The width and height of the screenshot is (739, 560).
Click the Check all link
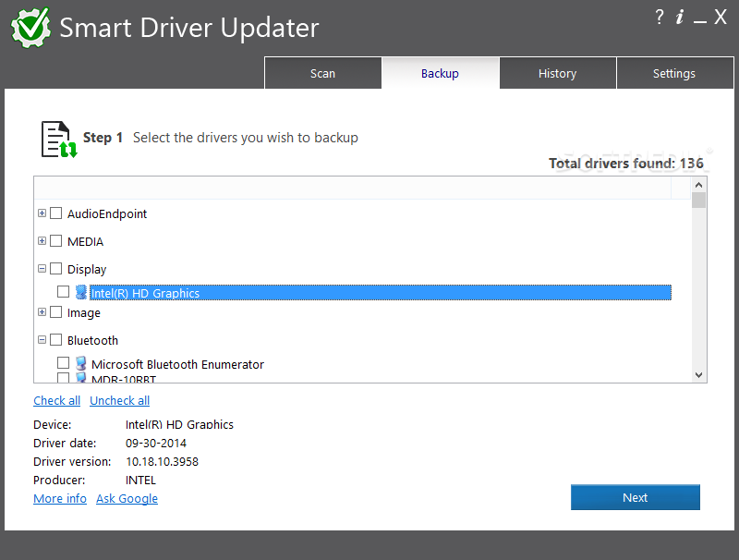57,401
